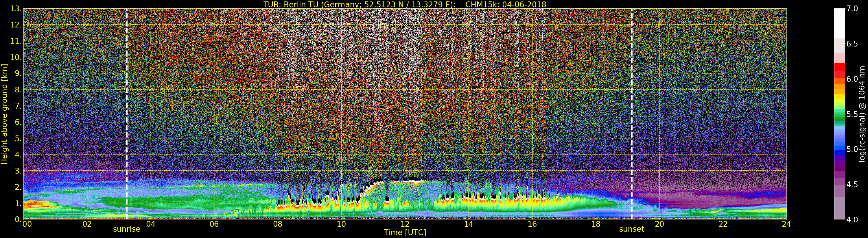868x238 pixels.
Task: Select the red band on the colorbar
Action: click(839, 69)
